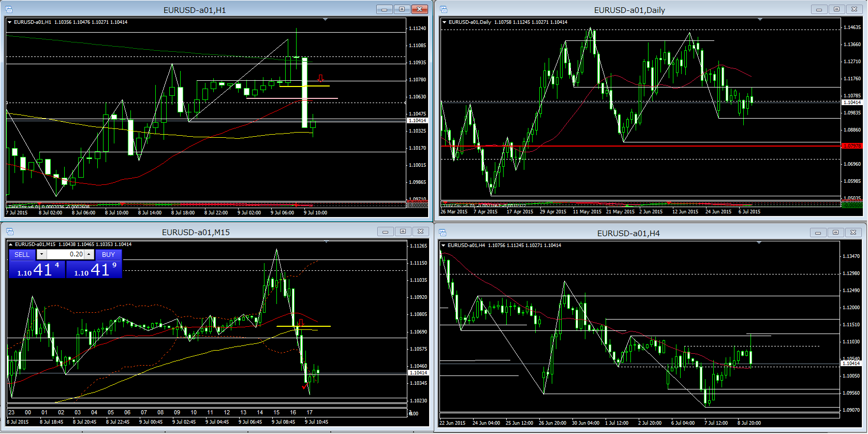The image size is (868, 434).
Task: Click the chart shift triangle on H1 chart
Action: coord(325,20)
